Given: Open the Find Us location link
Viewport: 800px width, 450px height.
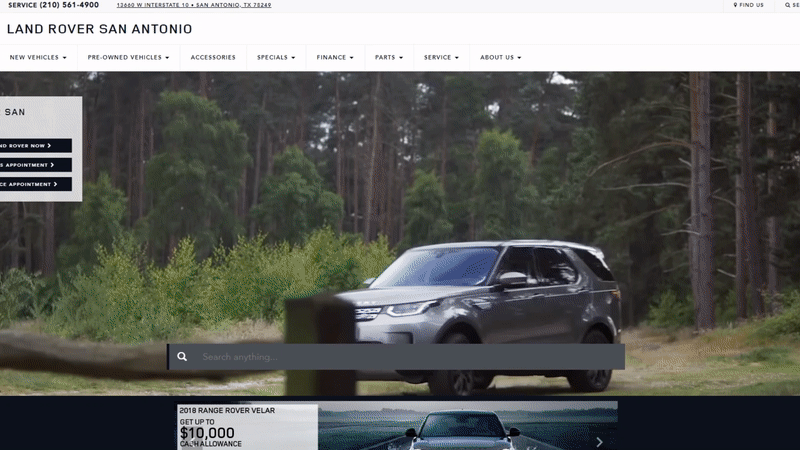Looking at the screenshot, I should click(x=748, y=5).
